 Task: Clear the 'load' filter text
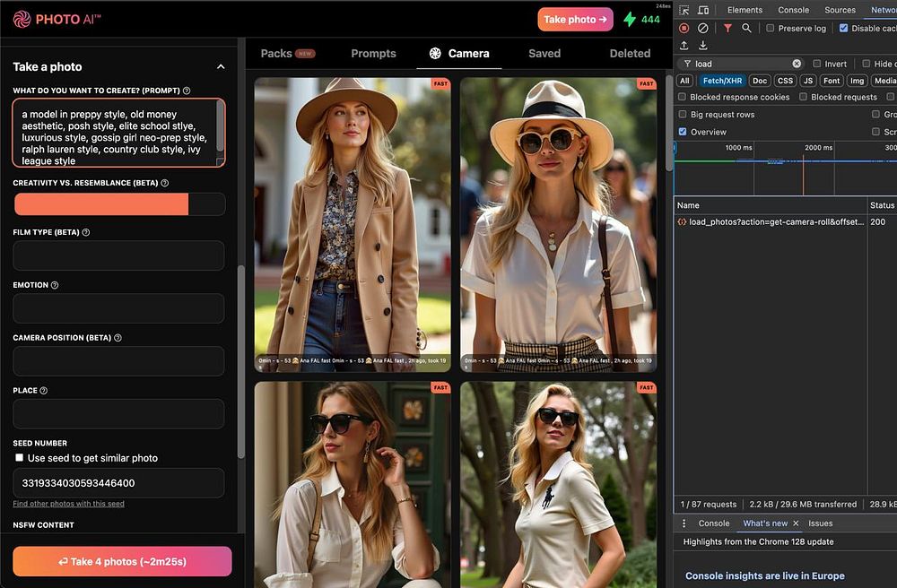coord(797,64)
